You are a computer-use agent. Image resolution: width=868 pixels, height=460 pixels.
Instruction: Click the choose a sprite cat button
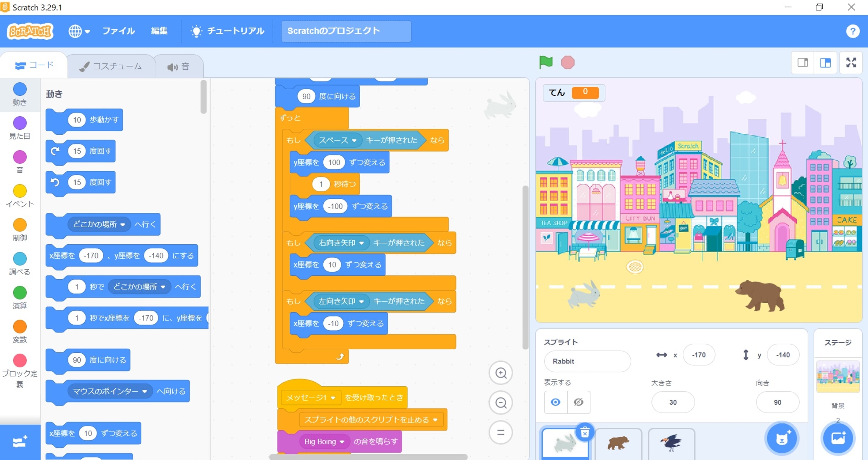(782, 438)
